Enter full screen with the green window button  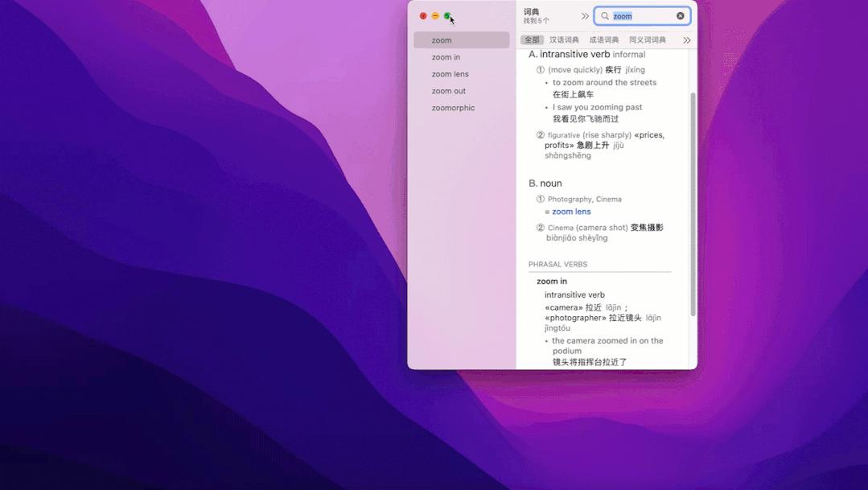[445, 15]
